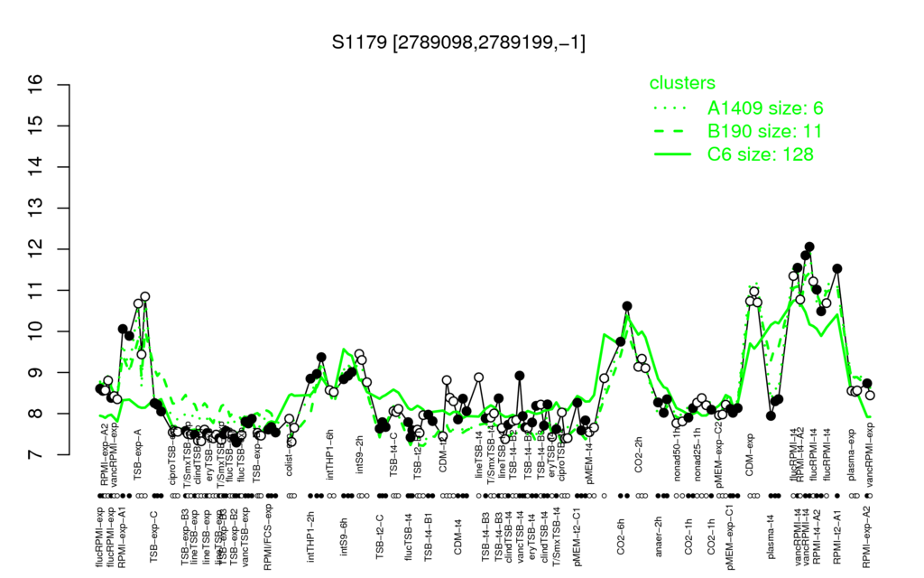
Task: Click y-axis tick label 16
Action: coord(36,84)
